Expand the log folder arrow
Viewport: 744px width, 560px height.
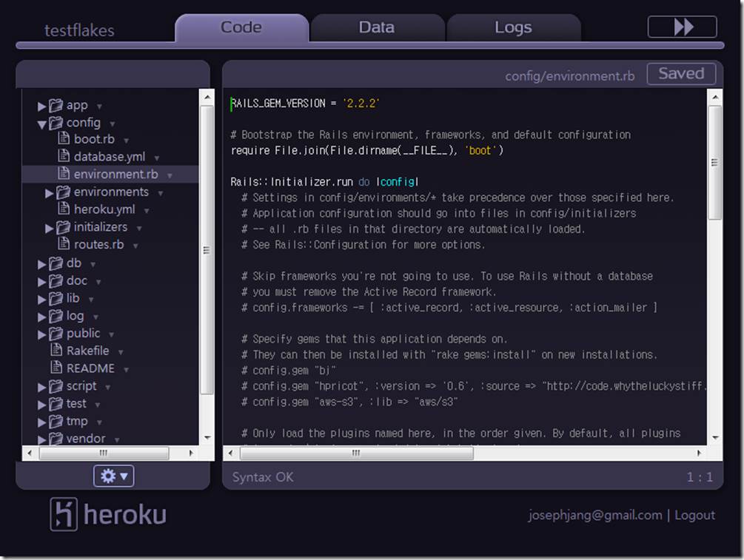click(41, 317)
